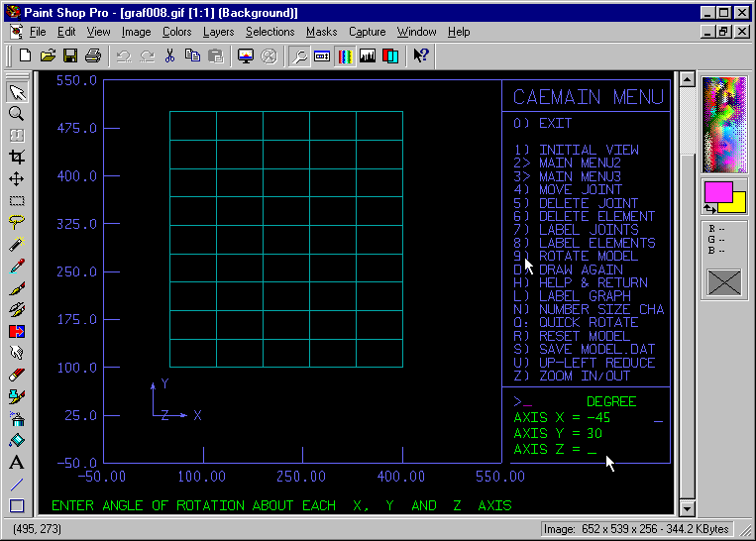The image size is (756, 541).
Task: Activate the Dropper tool
Action: pos(16,266)
